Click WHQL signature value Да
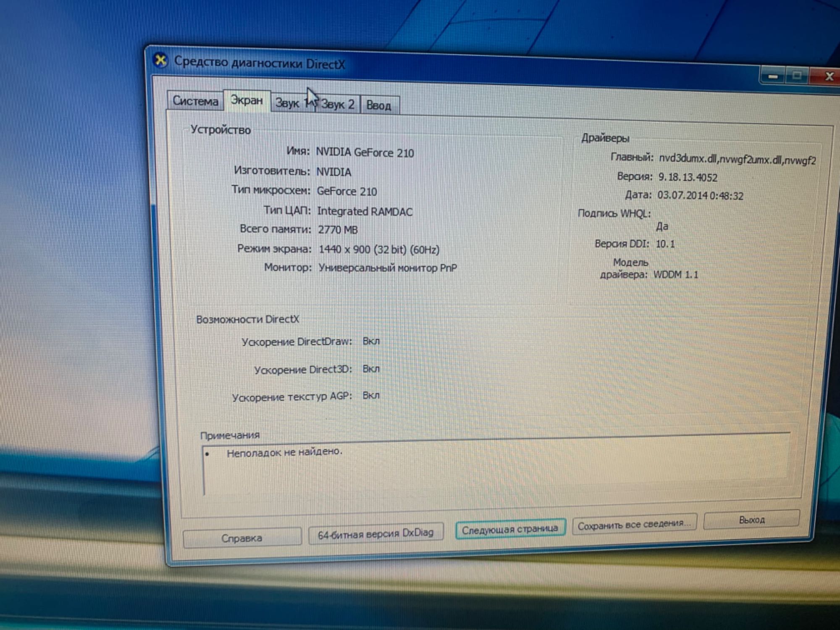This screenshot has height=630, width=840. coord(662,226)
